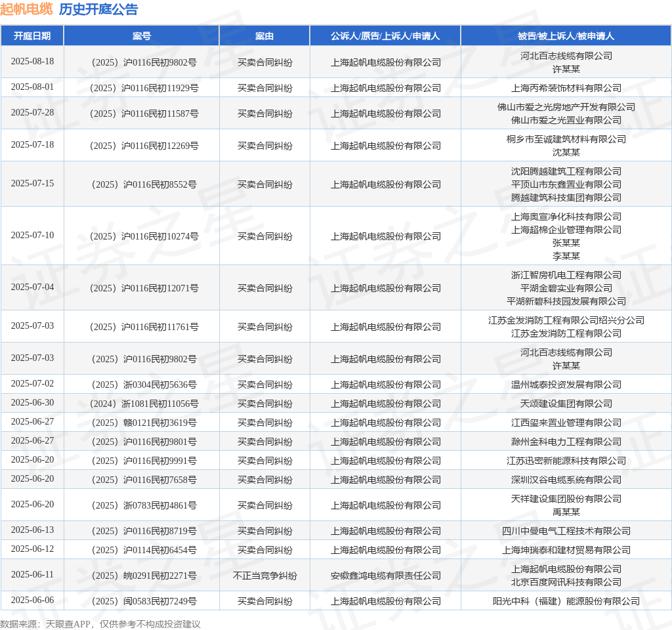Click plaintiff 安徽鑫鸿电缆有限责任公司
Image resolution: width=672 pixels, height=630 pixels.
coord(386,576)
